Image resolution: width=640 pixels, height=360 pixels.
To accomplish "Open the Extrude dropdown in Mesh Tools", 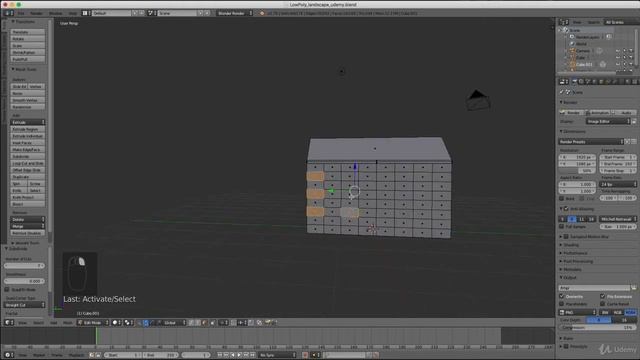I will [27, 122].
